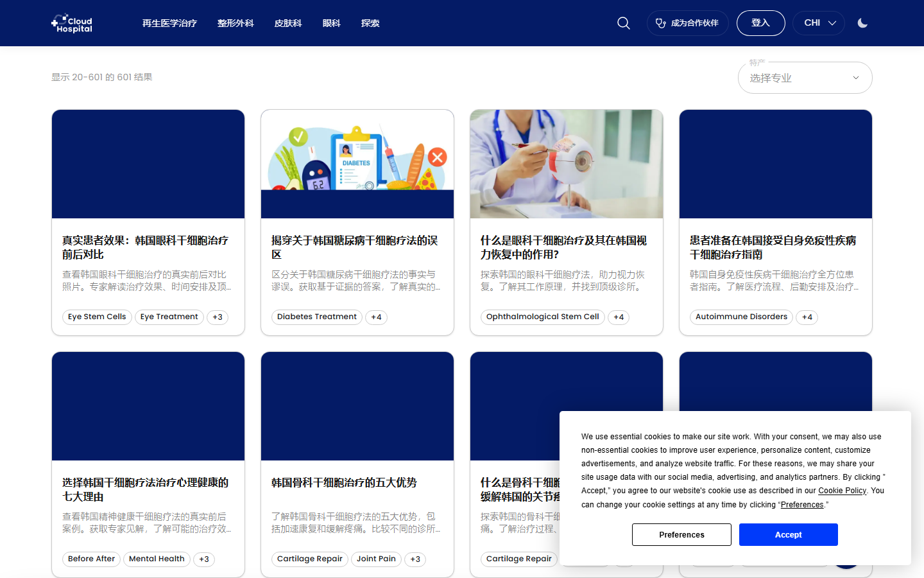
Task: Follow the Cookie Policy link
Action: pyautogui.click(x=842, y=491)
